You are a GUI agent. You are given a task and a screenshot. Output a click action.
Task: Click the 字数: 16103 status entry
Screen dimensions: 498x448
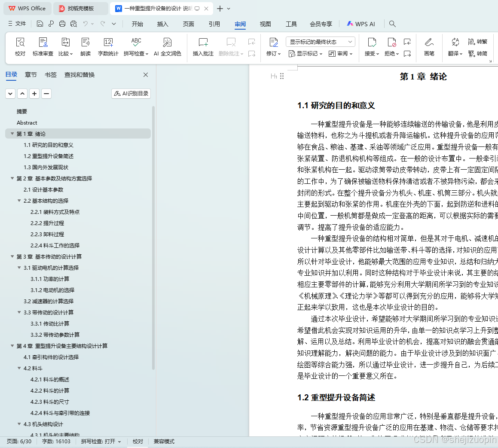(x=56, y=441)
